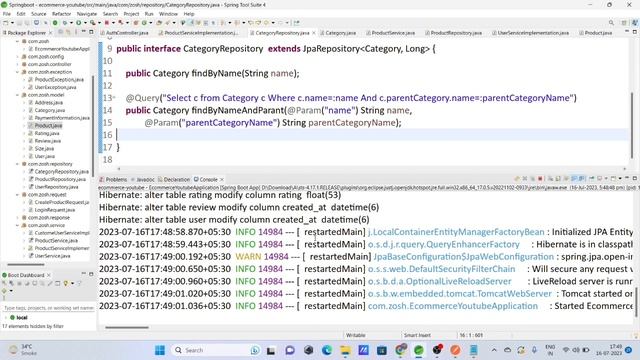Open File Explorer from taskbar
The image size is (640, 360).
pyautogui.click(x=345, y=350)
